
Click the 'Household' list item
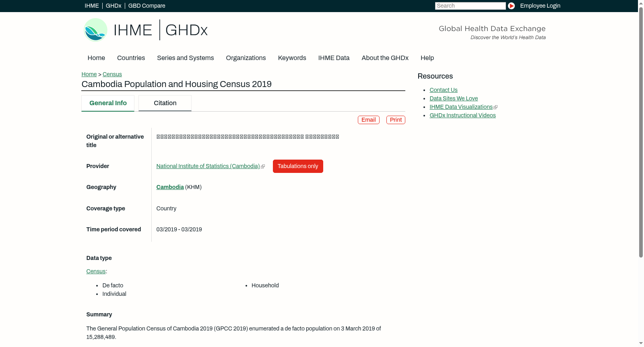click(265, 285)
